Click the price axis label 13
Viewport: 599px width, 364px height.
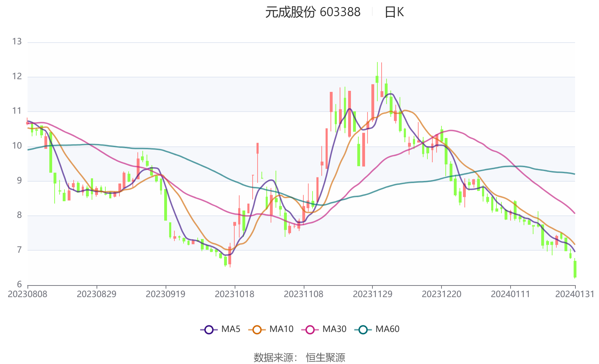tap(17, 42)
